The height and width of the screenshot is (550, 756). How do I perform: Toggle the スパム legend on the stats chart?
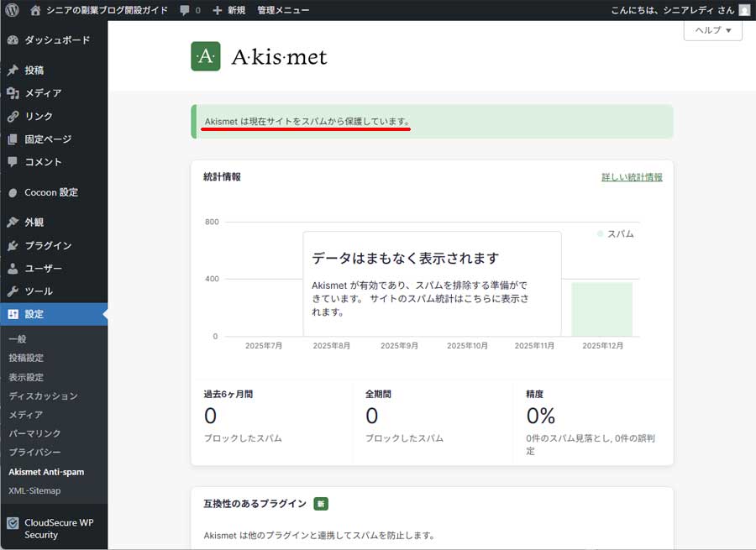point(616,234)
